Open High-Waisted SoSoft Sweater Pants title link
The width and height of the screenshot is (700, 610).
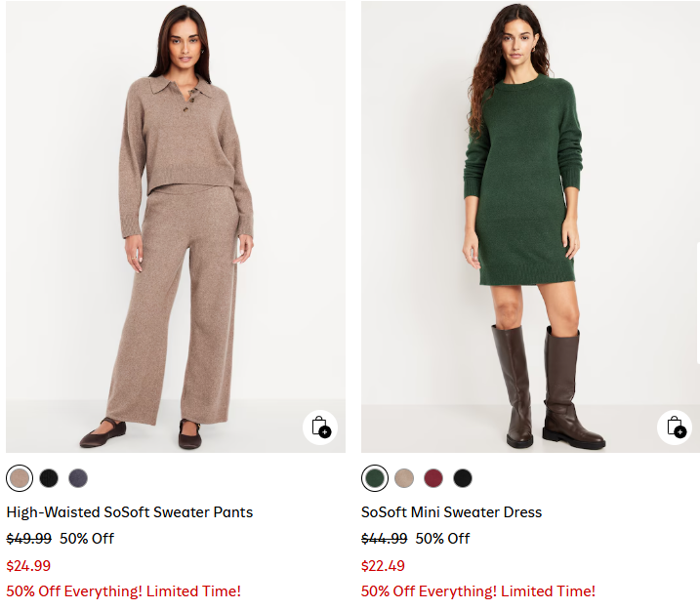(x=130, y=512)
